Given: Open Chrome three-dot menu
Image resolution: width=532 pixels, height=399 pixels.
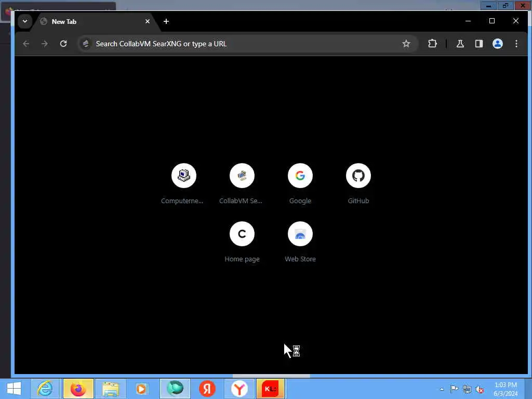Looking at the screenshot, I should click(x=516, y=44).
